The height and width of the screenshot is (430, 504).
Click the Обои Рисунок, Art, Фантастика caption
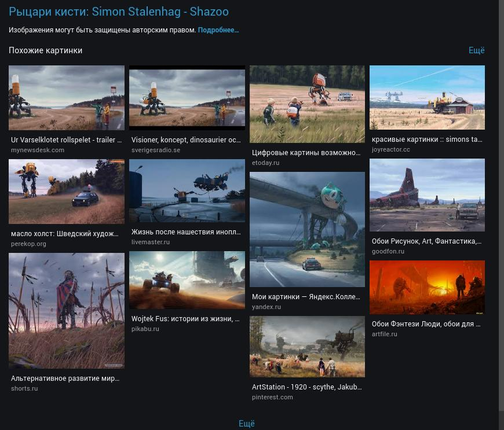click(426, 241)
